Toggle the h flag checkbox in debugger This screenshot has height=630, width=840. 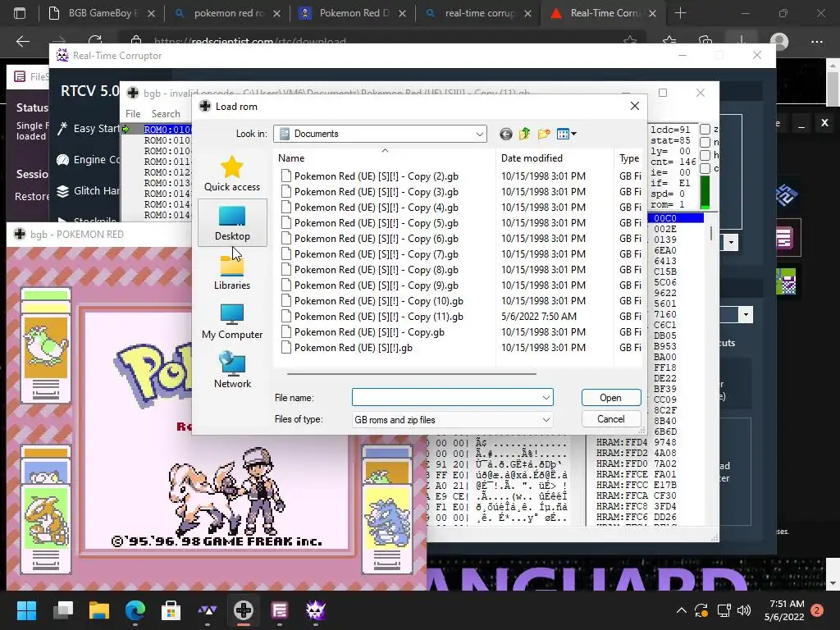705,155
